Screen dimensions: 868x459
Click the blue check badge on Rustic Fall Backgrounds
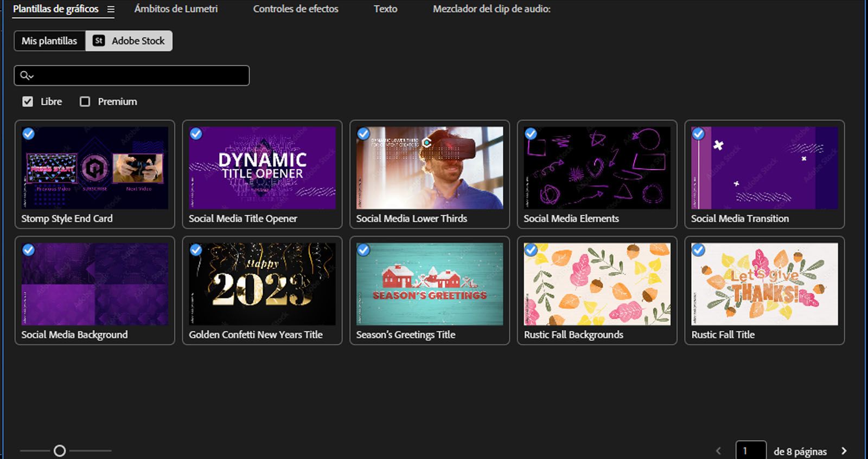tap(531, 250)
